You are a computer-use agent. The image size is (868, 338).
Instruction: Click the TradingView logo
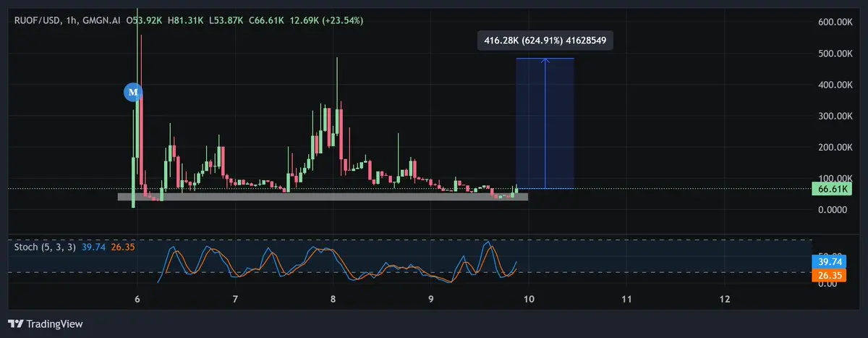[x=45, y=324]
